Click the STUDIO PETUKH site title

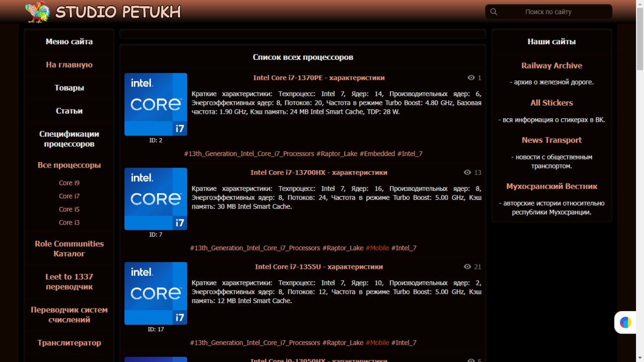pyautogui.click(x=118, y=12)
